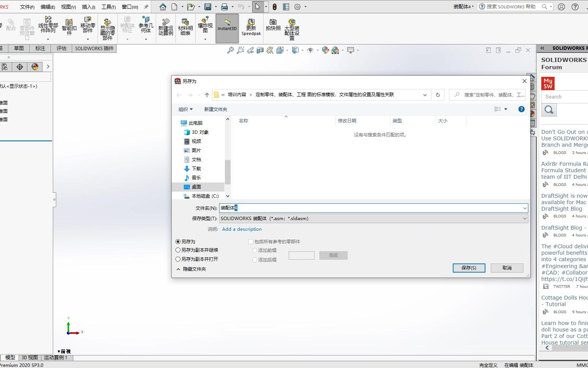Collapse folders with 隐藏文件夹 toggle

191,269
